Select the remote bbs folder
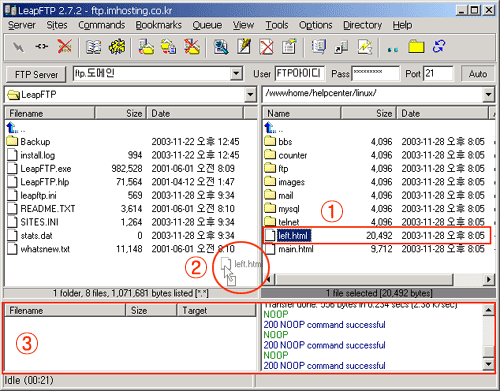The width and height of the screenshot is (500, 391). click(278, 141)
